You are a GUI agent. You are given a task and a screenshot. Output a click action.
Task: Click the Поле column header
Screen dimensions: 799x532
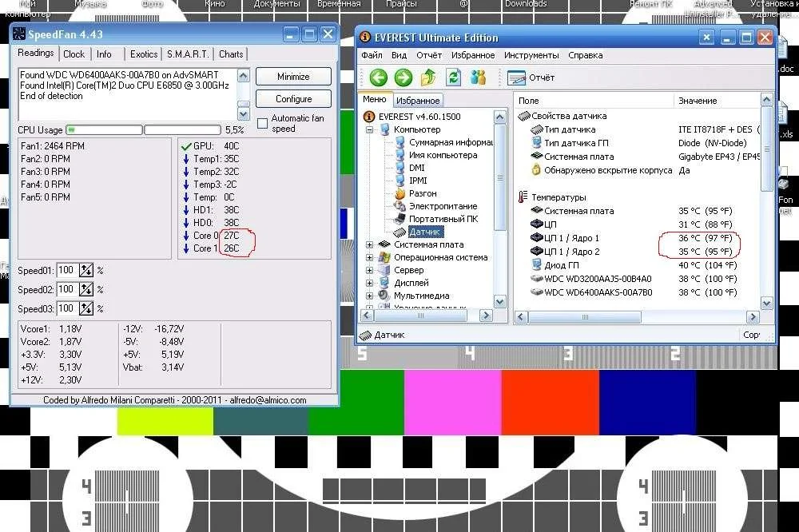coord(593,101)
